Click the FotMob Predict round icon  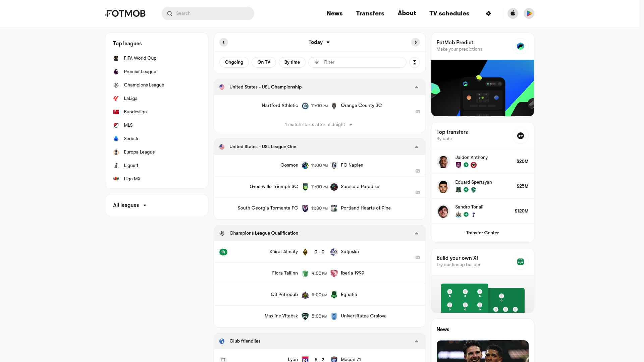[521, 46]
